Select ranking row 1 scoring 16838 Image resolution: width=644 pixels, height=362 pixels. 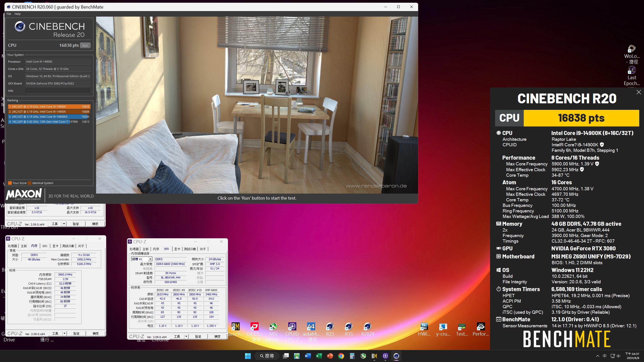click(x=49, y=107)
